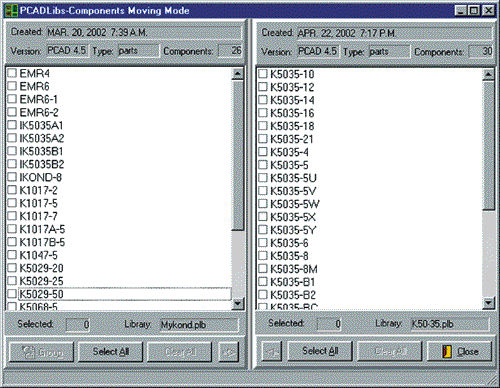This screenshot has width=500, height=388.
Task: Click the K50-35.plb library field
Action: [450, 324]
